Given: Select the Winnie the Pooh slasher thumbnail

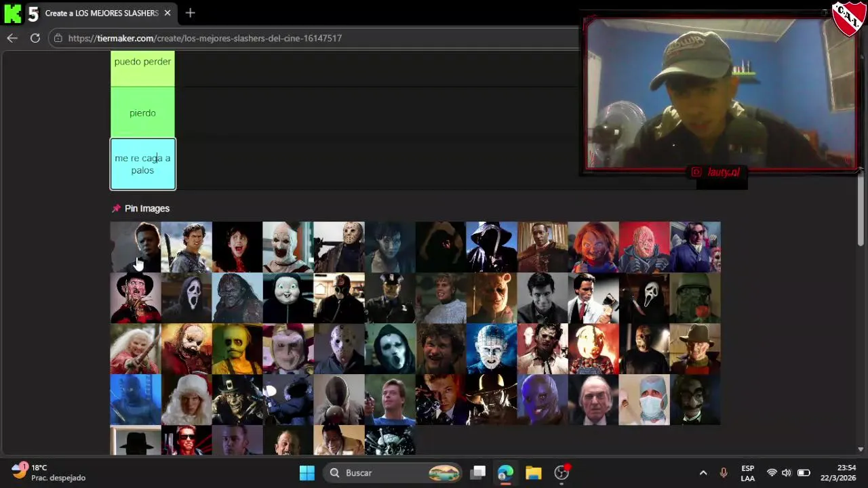Looking at the screenshot, I should (x=492, y=298).
